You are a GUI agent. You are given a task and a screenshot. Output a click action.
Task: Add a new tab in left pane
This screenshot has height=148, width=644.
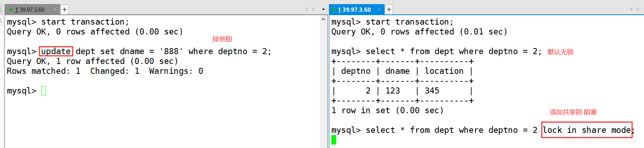[65, 9]
